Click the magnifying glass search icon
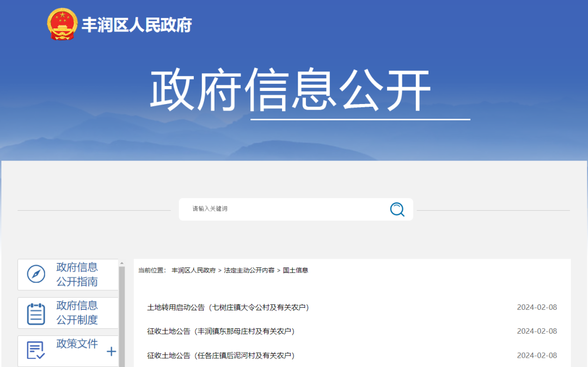 point(397,209)
